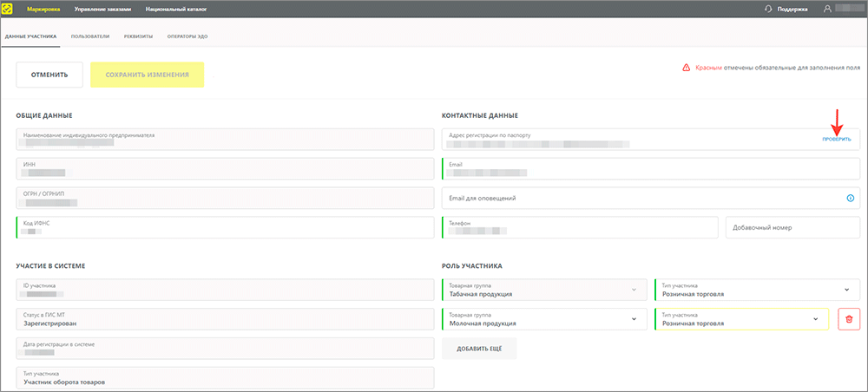Click Общие данные heading
868x392 pixels.
pyautogui.click(x=44, y=115)
